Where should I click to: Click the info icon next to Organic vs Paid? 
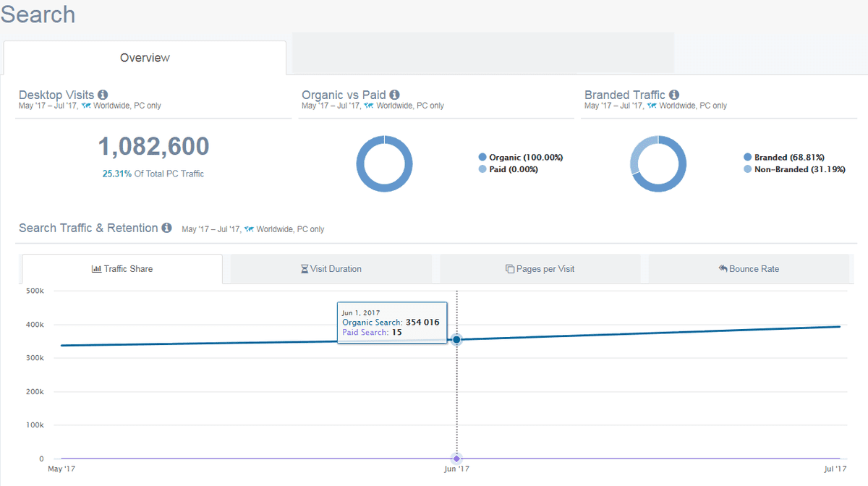(394, 95)
